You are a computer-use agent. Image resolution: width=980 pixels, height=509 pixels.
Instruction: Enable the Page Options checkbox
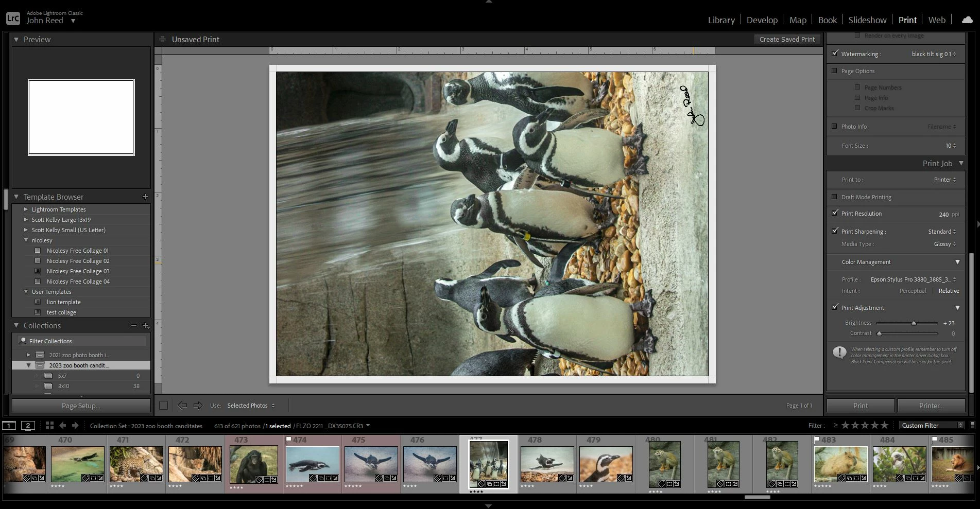click(834, 71)
